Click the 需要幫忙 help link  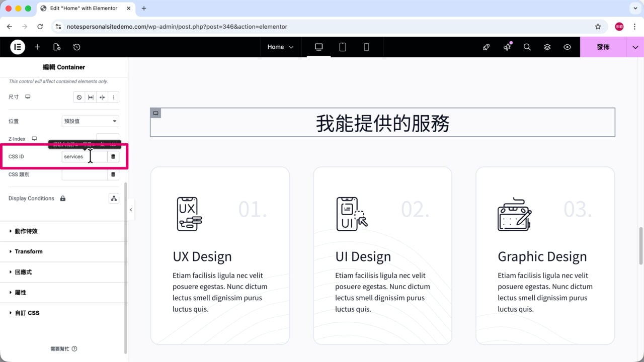(x=64, y=348)
